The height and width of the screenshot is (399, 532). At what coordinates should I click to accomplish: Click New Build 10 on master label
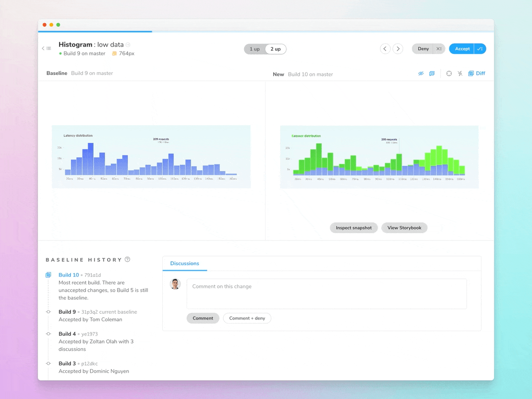click(x=303, y=75)
